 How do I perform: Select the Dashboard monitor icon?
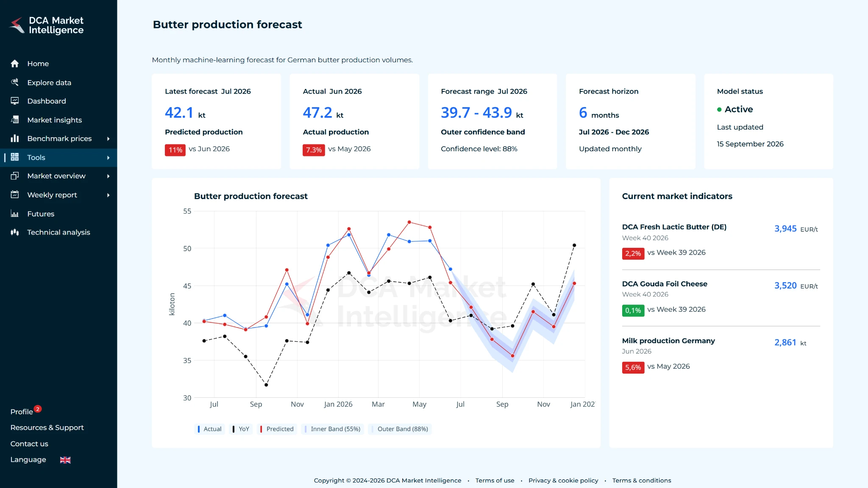click(x=15, y=101)
